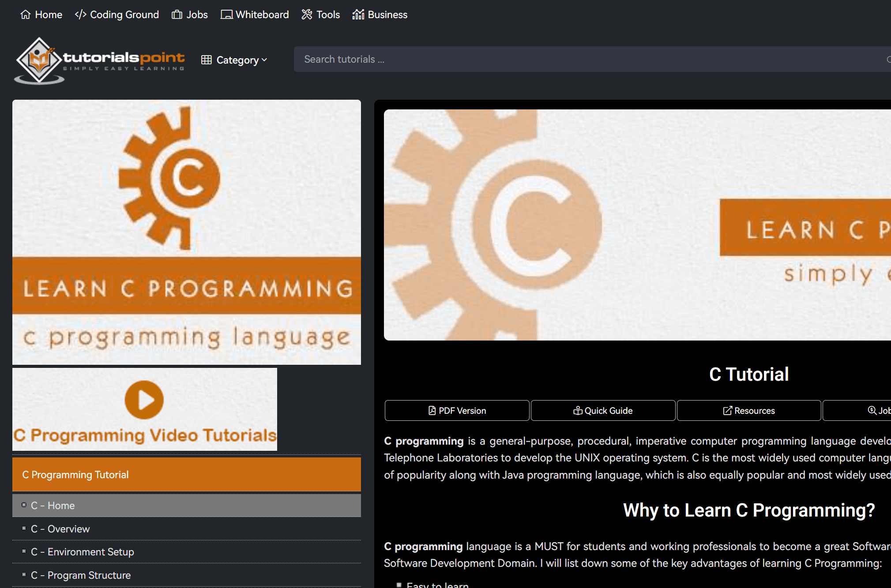Click in the Search tutorials field
The width and height of the screenshot is (891, 588).
[x=574, y=59]
